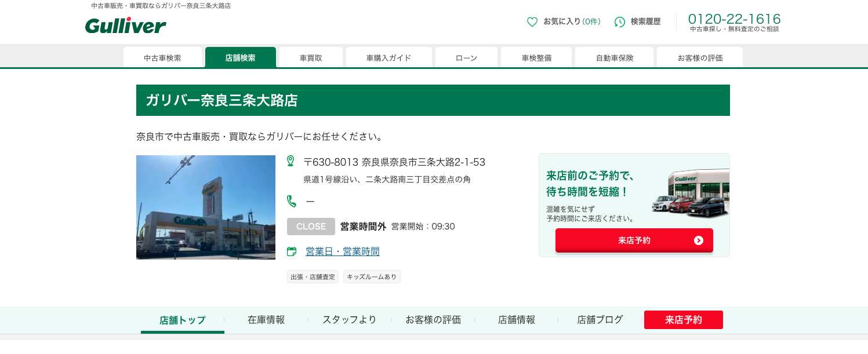Switch to the 車検整備 tab
Screen dimensions: 868x354
coord(536,57)
